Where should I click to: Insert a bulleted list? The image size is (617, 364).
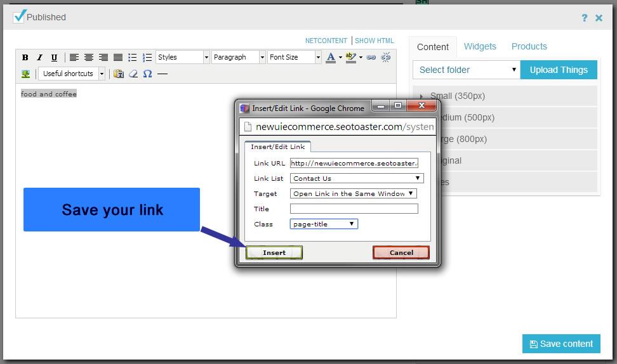[133, 57]
